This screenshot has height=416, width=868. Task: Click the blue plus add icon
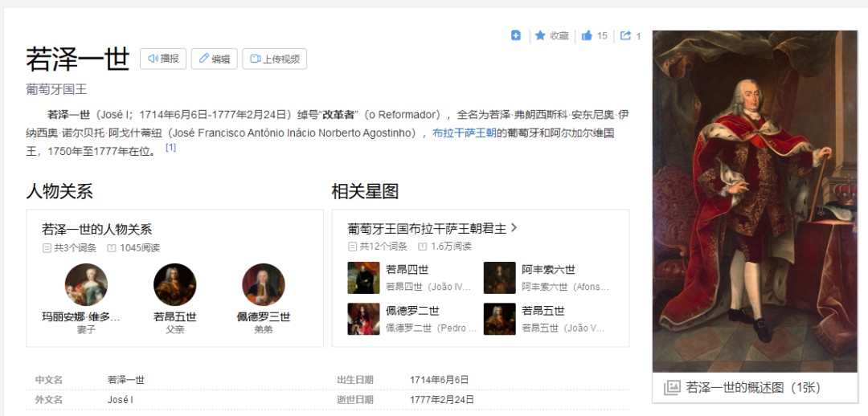coord(515,35)
